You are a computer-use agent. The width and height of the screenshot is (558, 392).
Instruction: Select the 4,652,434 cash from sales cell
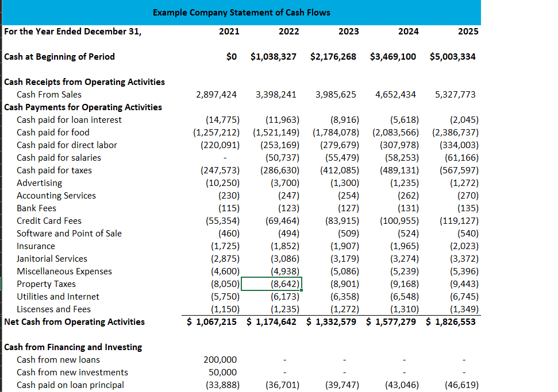click(x=396, y=95)
